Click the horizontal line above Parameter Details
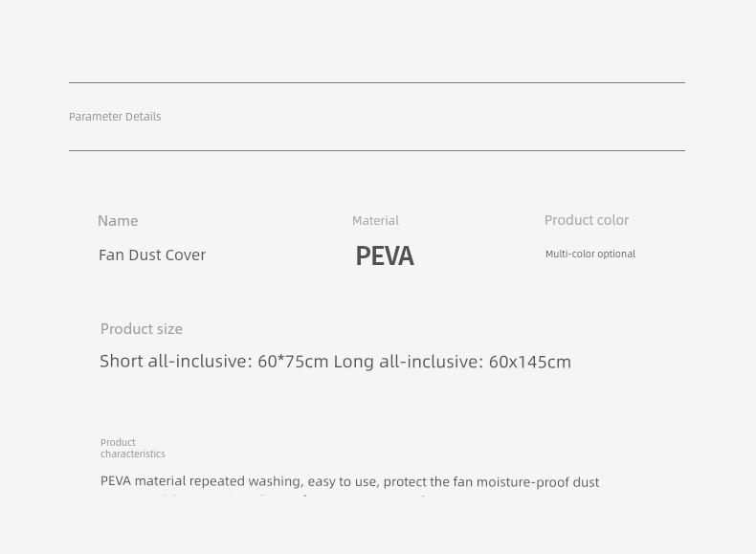 click(x=377, y=83)
